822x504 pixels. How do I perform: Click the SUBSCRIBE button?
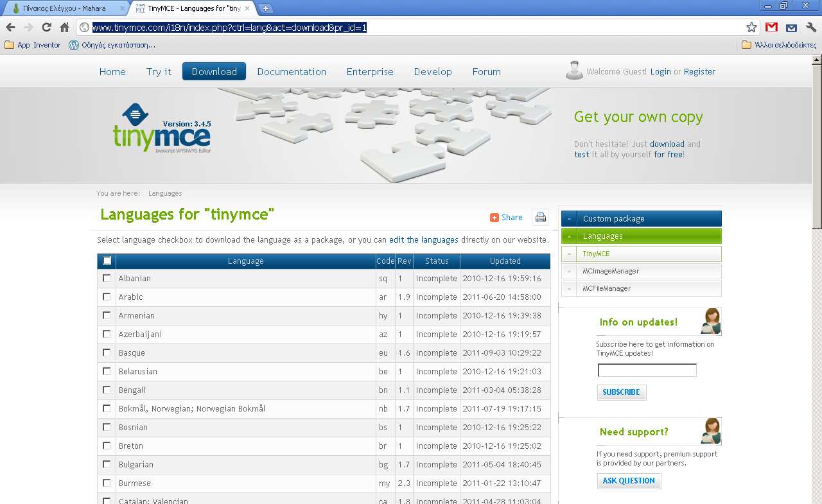pyautogui.click(x=621, y=392)
